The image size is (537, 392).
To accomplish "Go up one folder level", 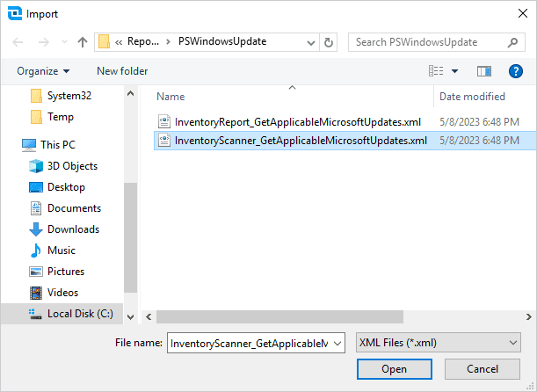I will [x=83, y=42].
